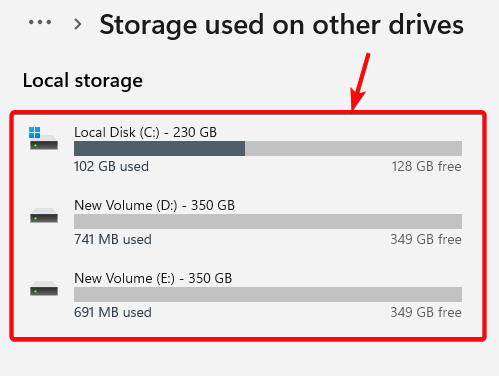Click the 741 MB used label
Image resolution: width=499 pixels, height=376 pixels.
tap(113, 239)
